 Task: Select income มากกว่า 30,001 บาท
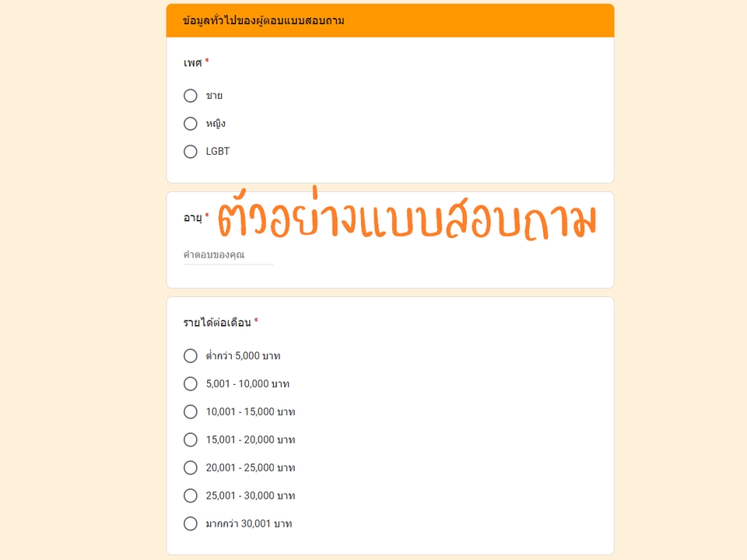coord(190,523)
